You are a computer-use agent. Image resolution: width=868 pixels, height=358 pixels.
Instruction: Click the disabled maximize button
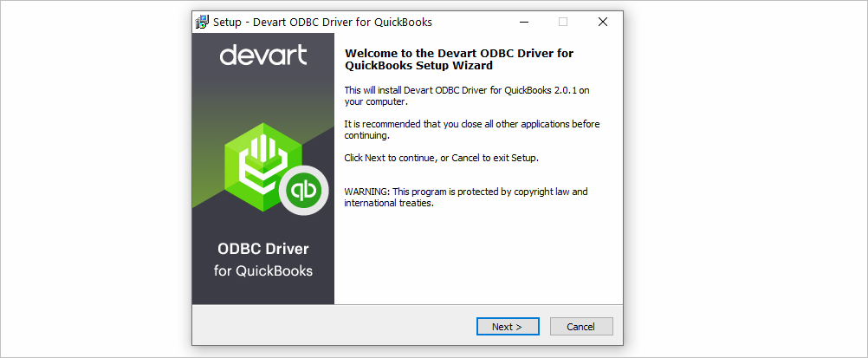coord(563,23)
